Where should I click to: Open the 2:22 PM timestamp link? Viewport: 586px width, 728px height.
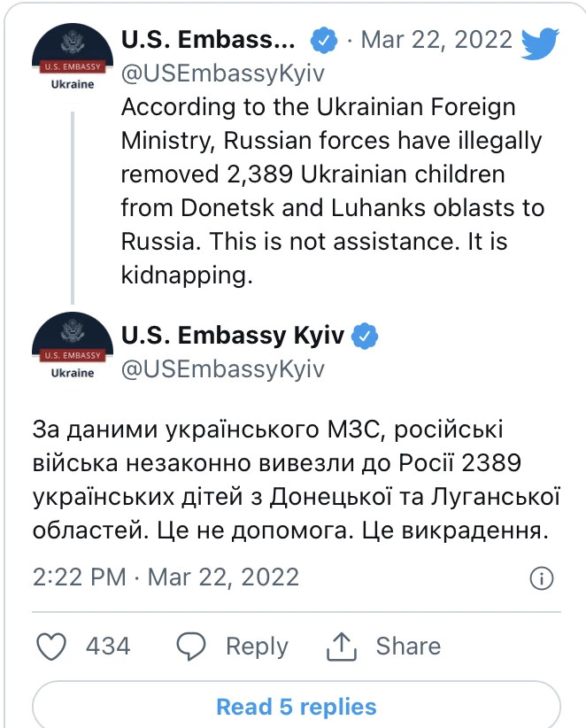pos(166,577)
